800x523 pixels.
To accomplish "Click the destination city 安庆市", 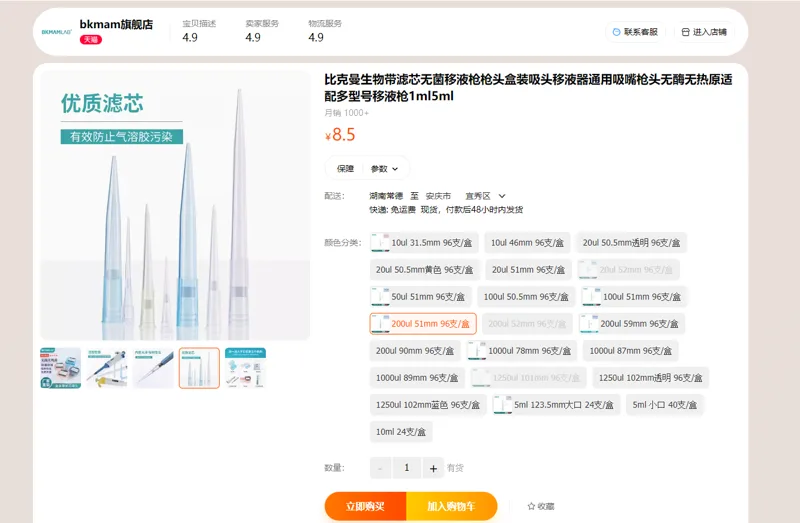I will pos(438,196).
